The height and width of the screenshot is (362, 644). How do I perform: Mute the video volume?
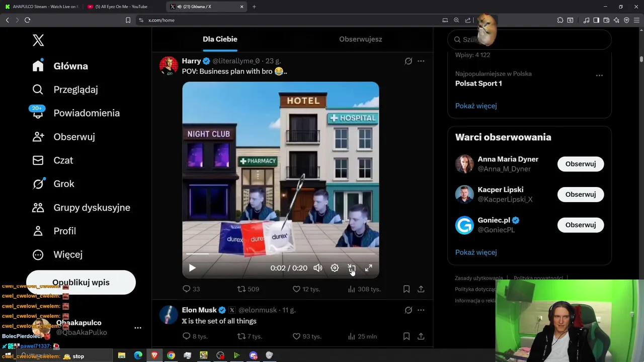[x=318, y=268]
